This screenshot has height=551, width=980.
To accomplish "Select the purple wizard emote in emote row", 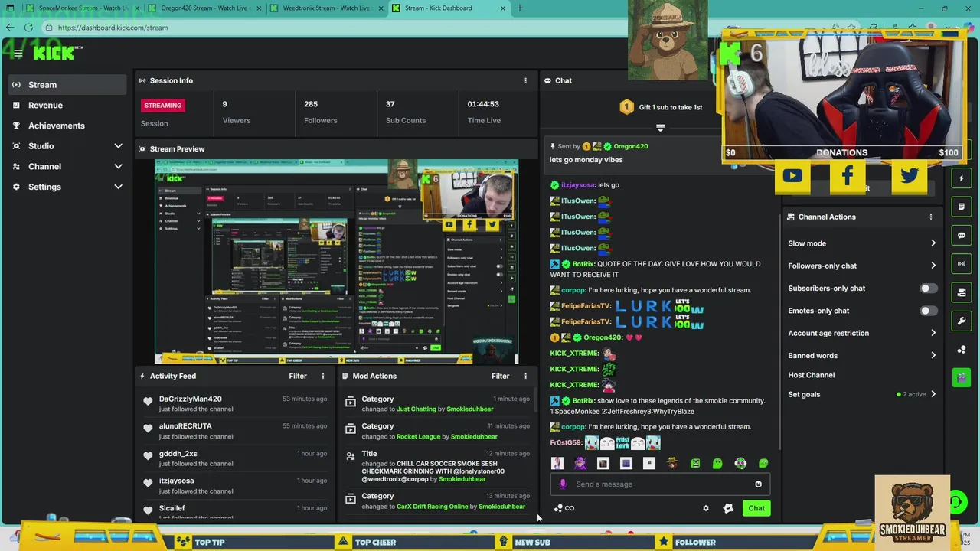I will point(580,463).
